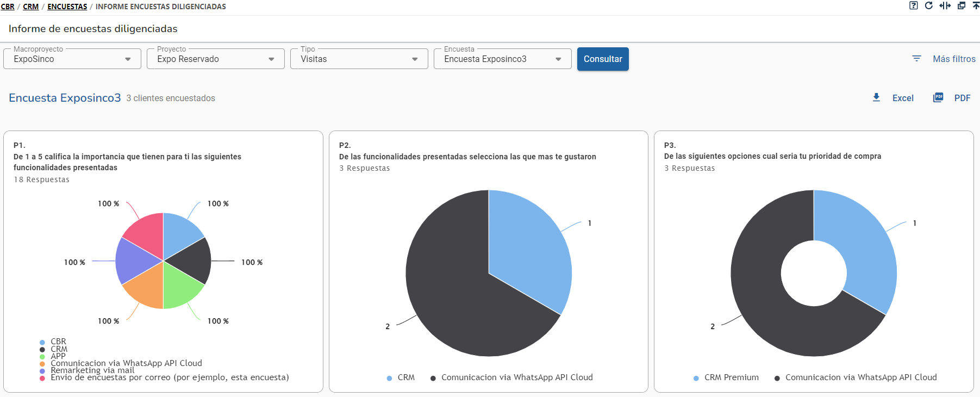Click the 'Informe de encuestas diligenciadas' heading
The image size is (980, 397).
93,29
